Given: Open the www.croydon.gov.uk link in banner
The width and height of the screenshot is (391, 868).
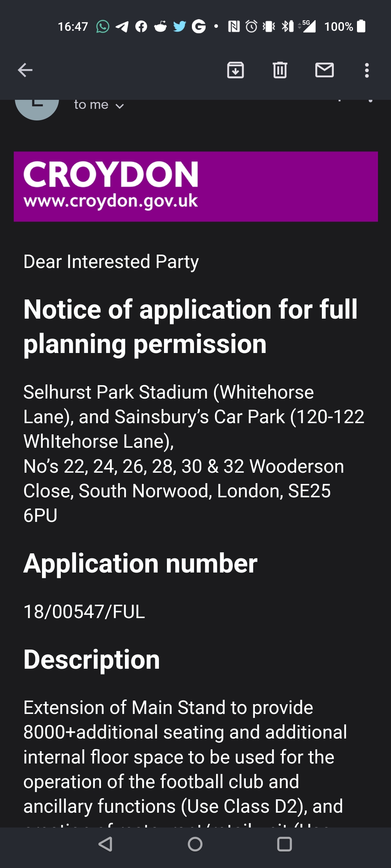Looking at the screenshot, I should [x=111, y=201].
